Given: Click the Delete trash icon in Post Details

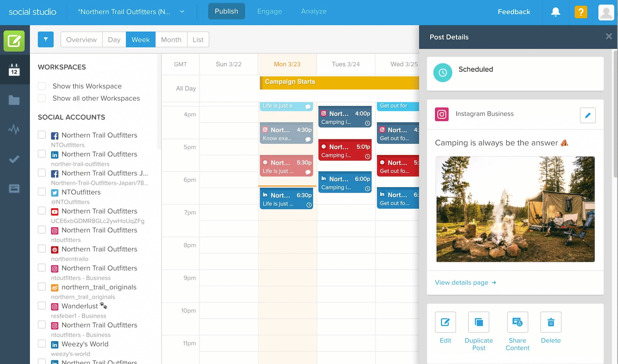Looking at the screenshot, I should tap(551, 322).
